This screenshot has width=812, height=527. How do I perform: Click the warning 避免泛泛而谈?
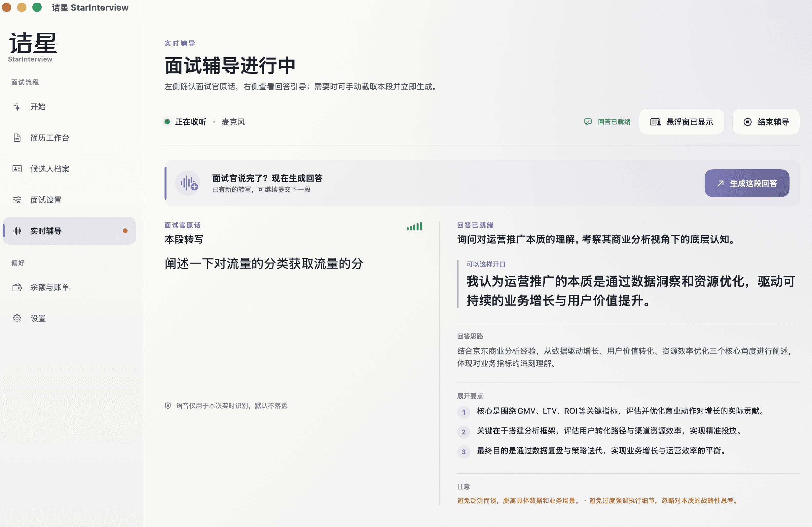[x=518, y=501]
